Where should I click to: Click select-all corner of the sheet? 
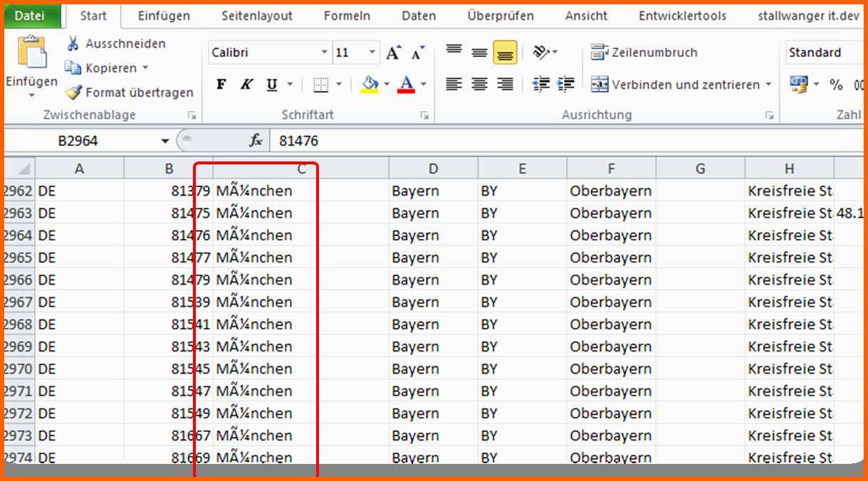click(x=20, y=169)
